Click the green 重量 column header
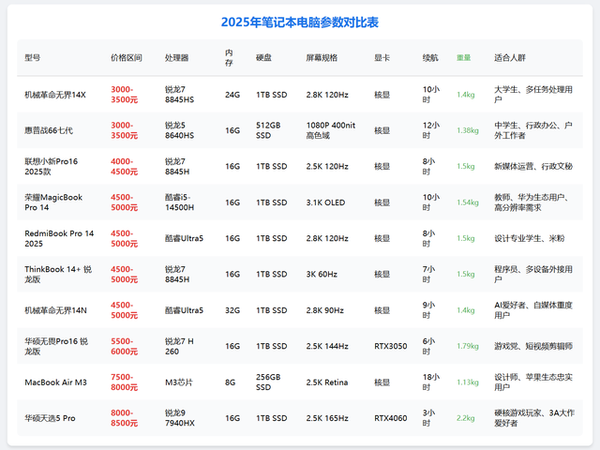The width and height of the screenshot is (600, 450). tap(463, 58)
